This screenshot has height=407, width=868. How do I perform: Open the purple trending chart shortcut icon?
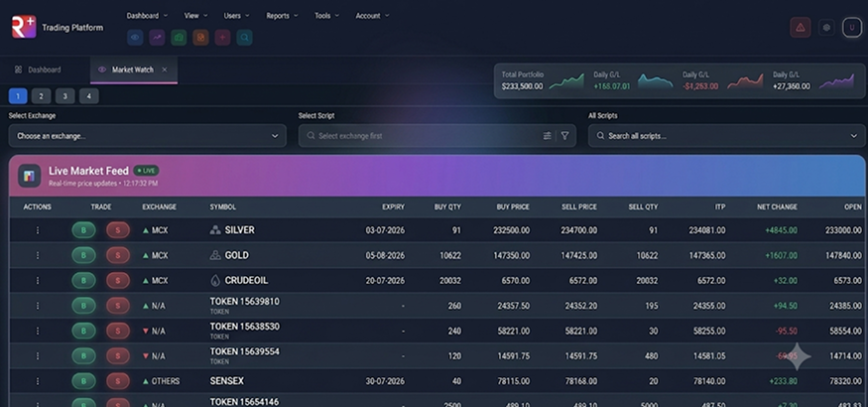157,38
